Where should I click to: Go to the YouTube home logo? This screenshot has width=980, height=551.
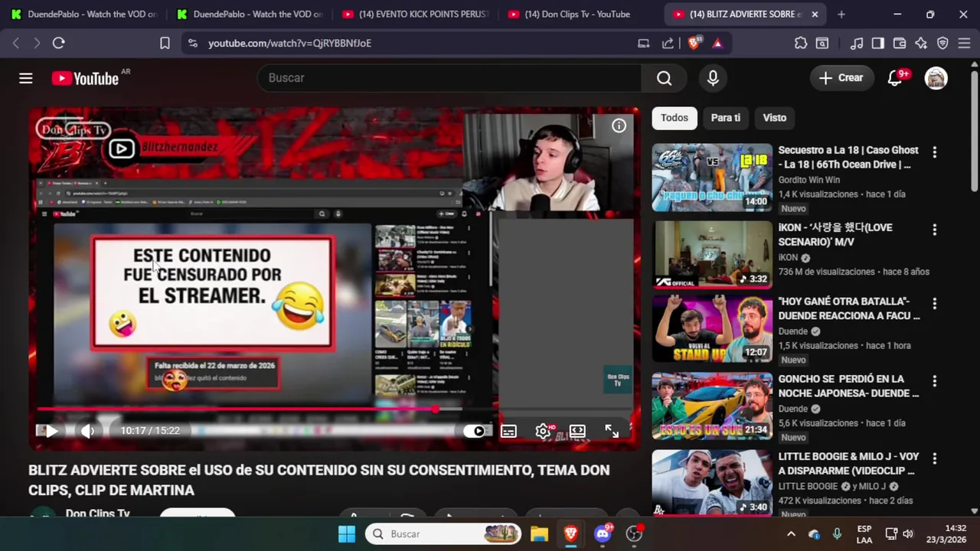(85, 78)
